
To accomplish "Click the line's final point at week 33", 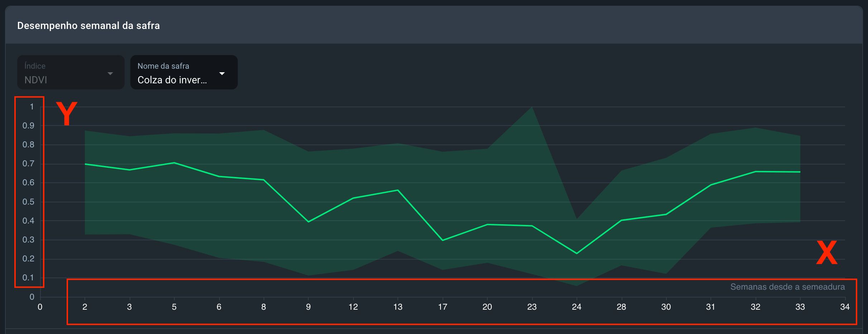I will click(x=800, y=172).
